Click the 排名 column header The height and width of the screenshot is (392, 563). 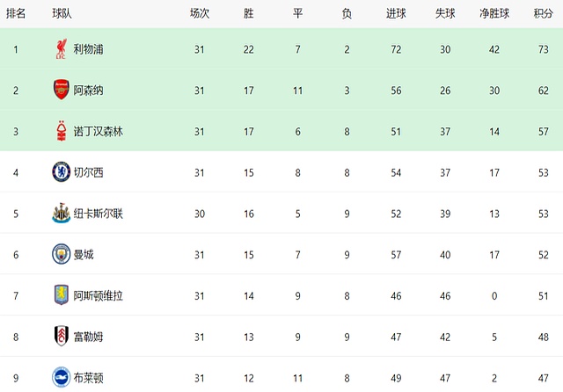click(x=16, y=14)
